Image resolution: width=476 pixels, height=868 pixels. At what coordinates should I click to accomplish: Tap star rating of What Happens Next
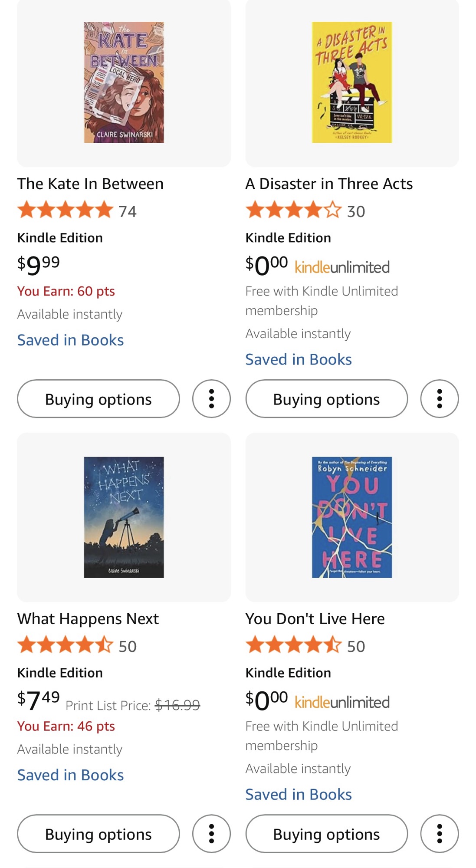[x=65, y=645]
